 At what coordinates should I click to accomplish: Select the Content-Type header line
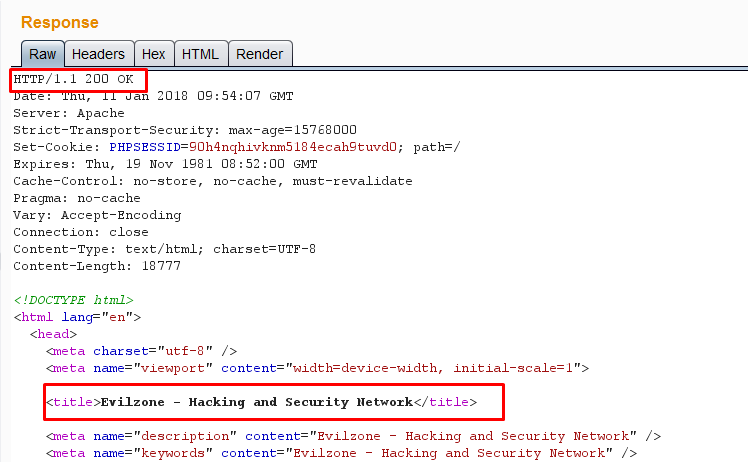(x=165, y=249)
